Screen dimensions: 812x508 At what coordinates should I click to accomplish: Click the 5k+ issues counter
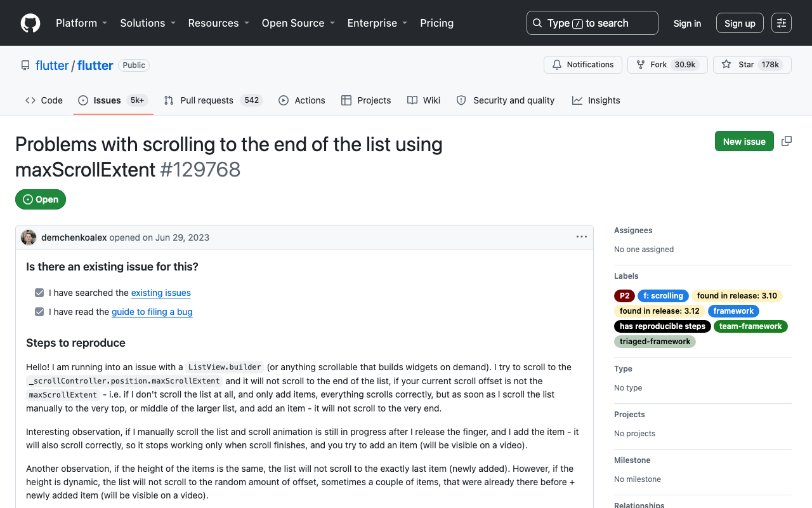[137, 100]
